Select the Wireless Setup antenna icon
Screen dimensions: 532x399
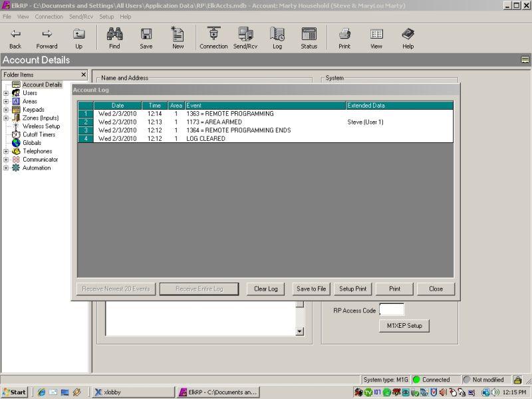tap(15, 126)
